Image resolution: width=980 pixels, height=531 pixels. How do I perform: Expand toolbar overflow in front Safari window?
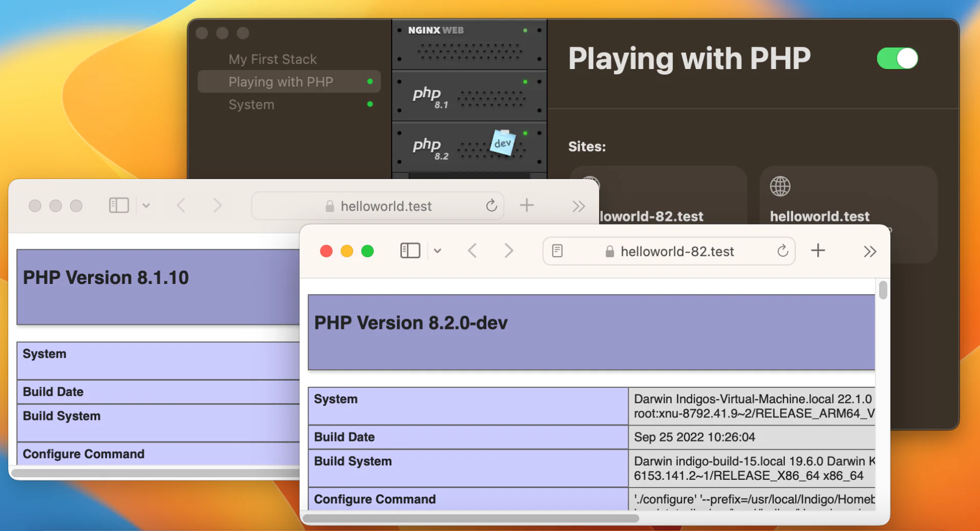(x=869, y=251)
